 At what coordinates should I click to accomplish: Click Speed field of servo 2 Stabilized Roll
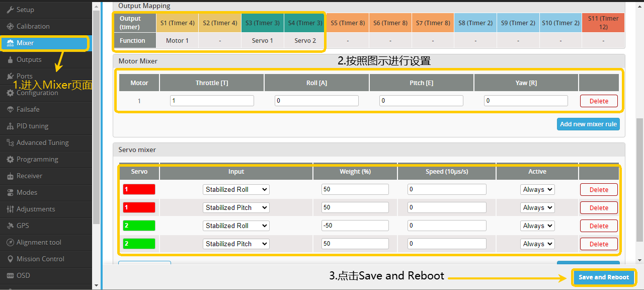447,226
